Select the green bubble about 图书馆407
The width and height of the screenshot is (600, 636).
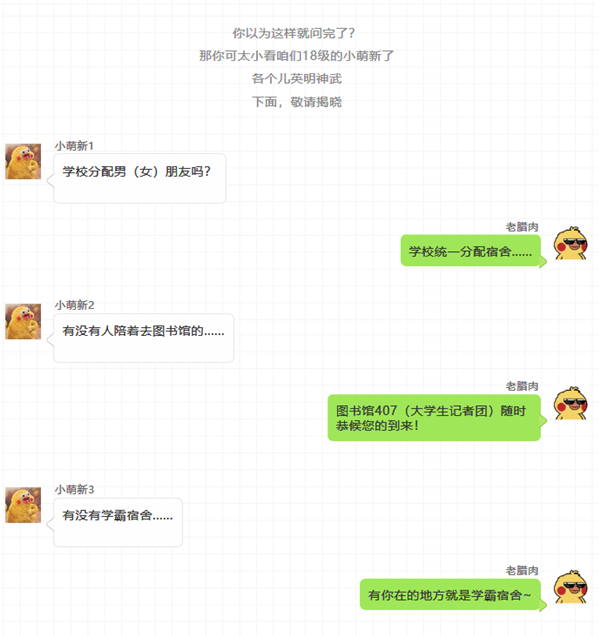pyautogui.click(x=434, y=417)
